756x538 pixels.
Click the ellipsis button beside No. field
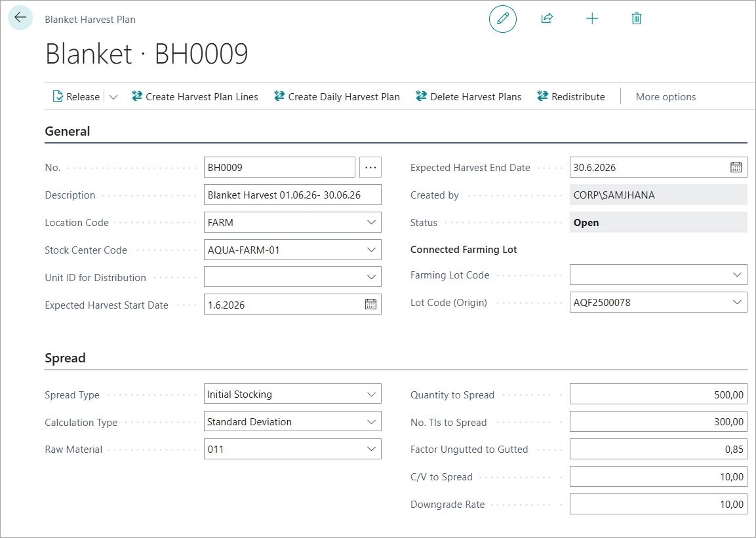click(x=370, y=167)
